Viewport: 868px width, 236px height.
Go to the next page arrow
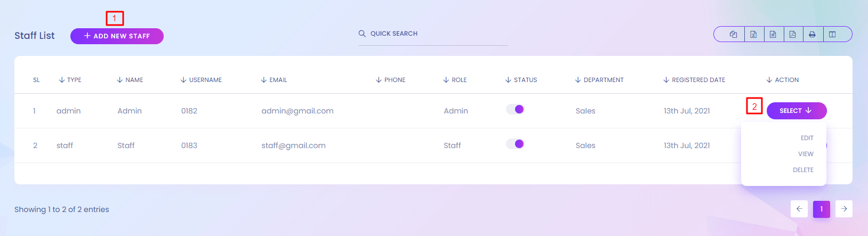[844, 209]
